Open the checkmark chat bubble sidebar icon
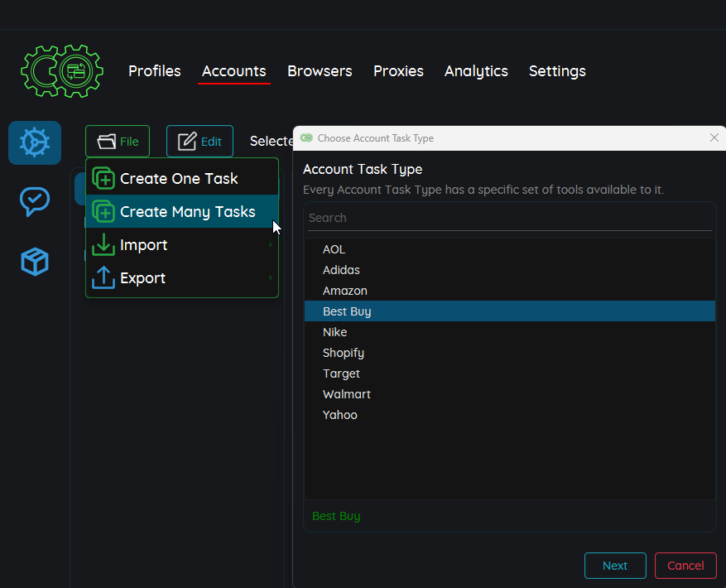 (35, 201)
